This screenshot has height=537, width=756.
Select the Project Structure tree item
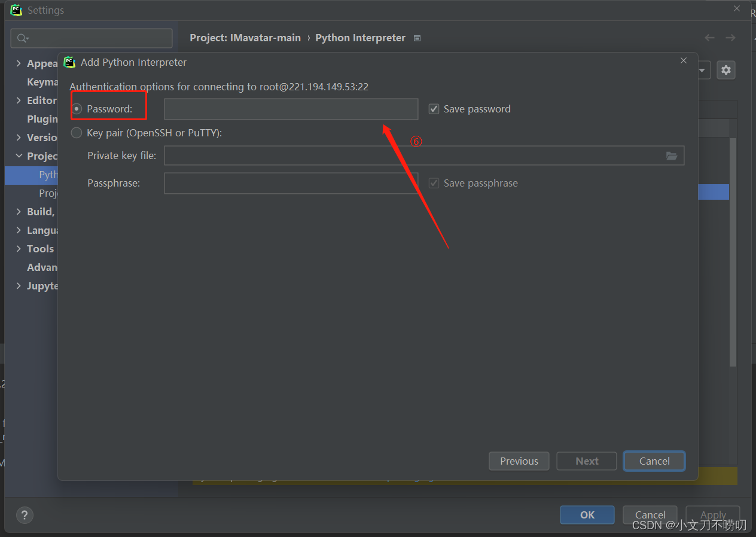point(48,193)
